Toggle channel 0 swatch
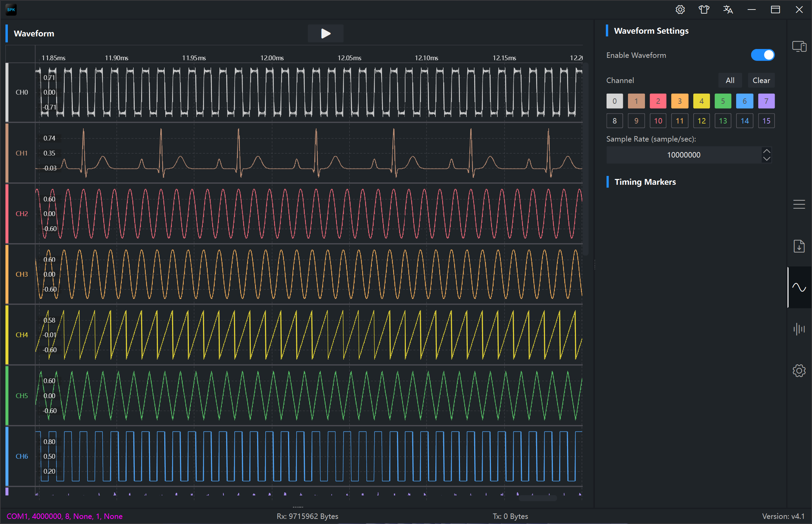Image resolution: width=812 pixels, height=524 pixels. [615, 101]
